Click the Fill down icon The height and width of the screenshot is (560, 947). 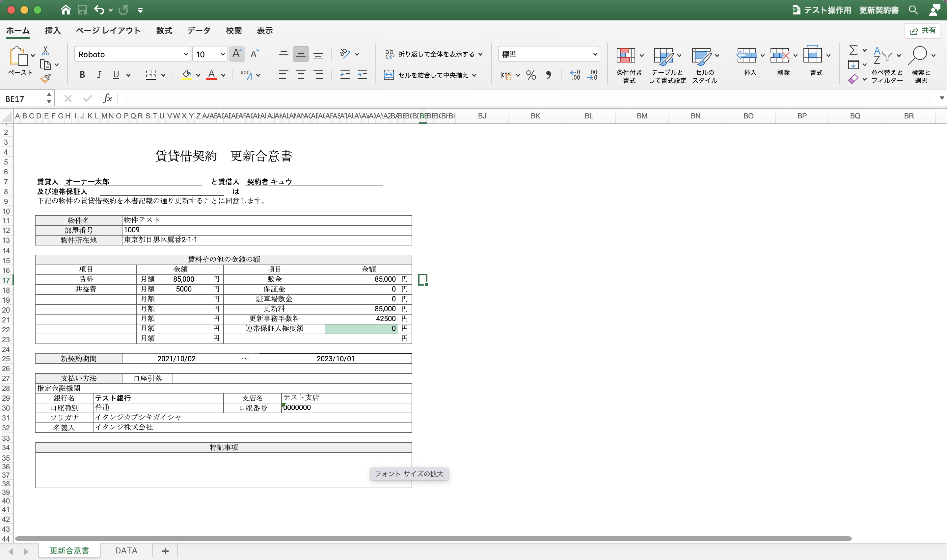(853, 64)
